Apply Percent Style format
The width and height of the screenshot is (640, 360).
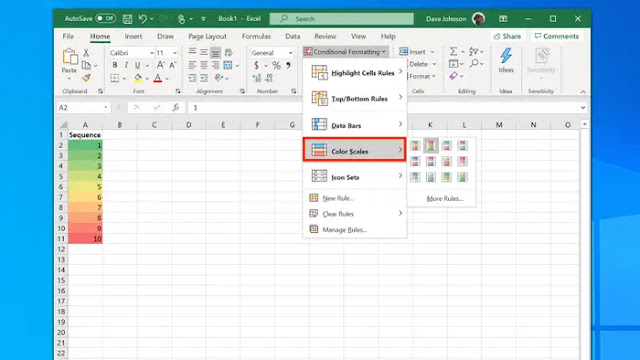(x=276, y=65)
